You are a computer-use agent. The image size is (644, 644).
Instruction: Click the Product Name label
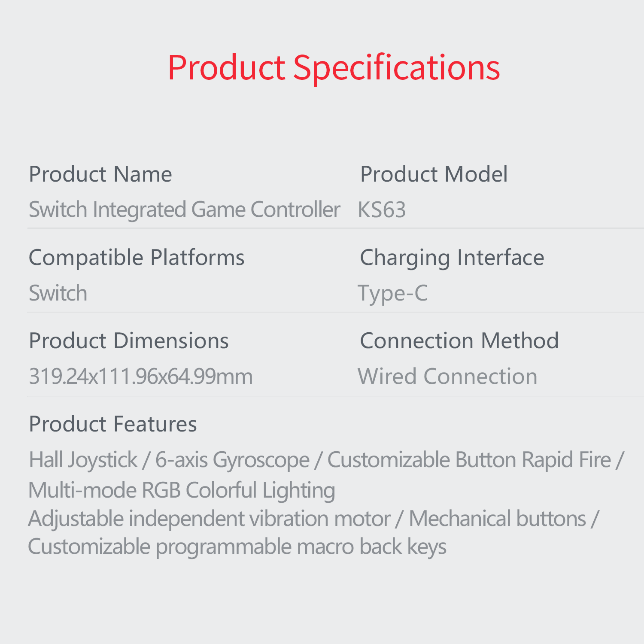100,174
